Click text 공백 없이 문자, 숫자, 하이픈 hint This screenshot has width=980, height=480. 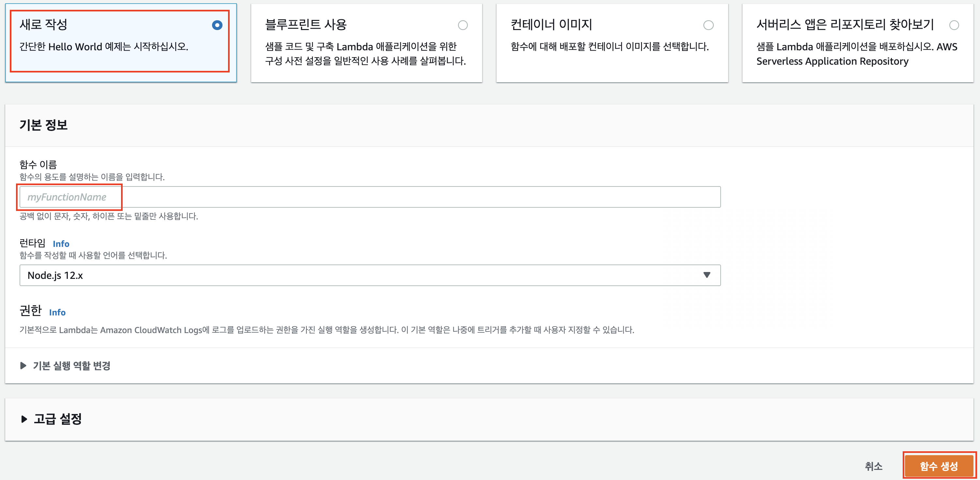109,216
